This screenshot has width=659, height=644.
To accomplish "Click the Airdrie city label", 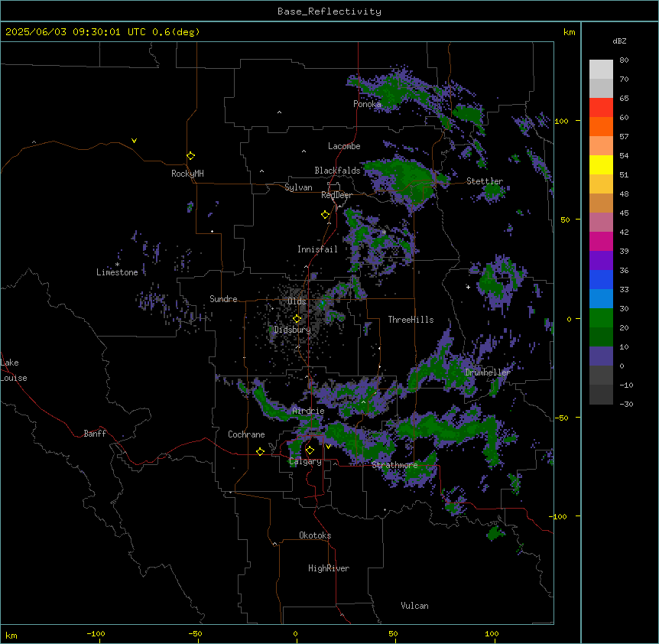I will (309, 411).
